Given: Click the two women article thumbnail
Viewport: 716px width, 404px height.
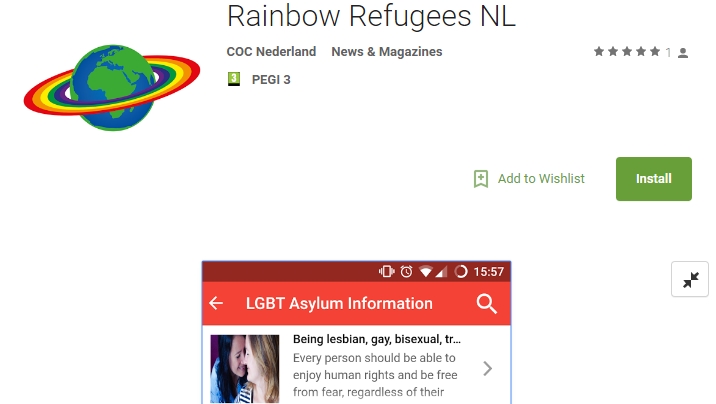Looking at the screenshot, I should [x=245, y=369].
